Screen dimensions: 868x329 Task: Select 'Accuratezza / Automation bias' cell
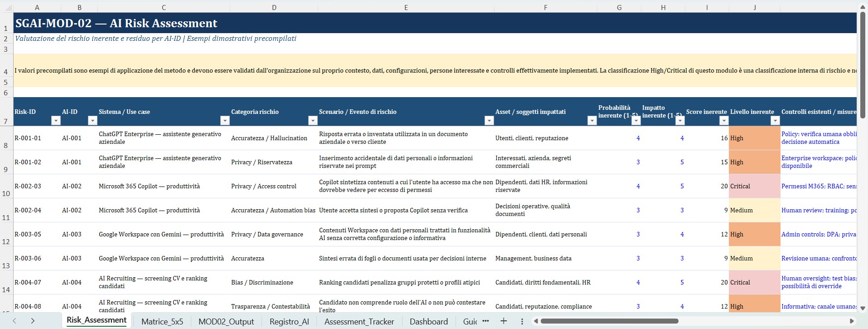(x=274, y=210)
